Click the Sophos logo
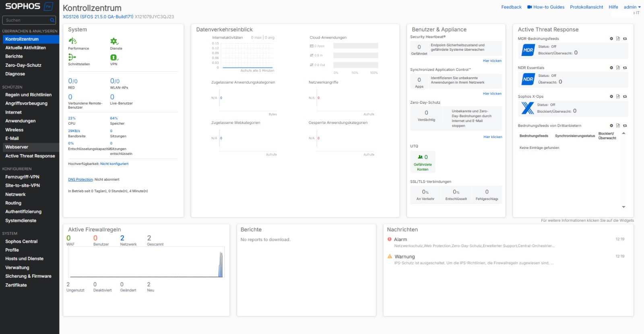 (x=29, y=6)
